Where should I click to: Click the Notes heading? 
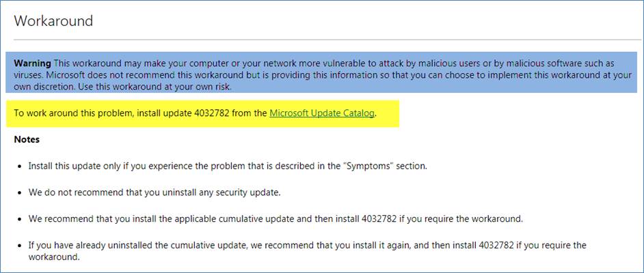pyautogui.click(x=27, y=139)
